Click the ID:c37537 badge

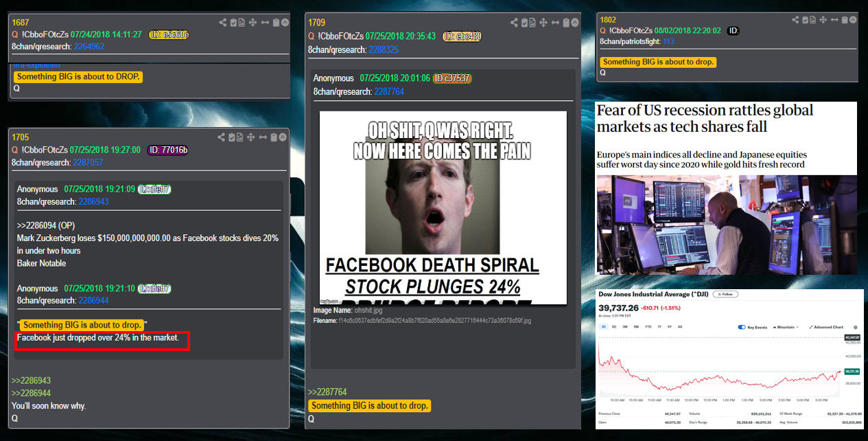[451, 78]
